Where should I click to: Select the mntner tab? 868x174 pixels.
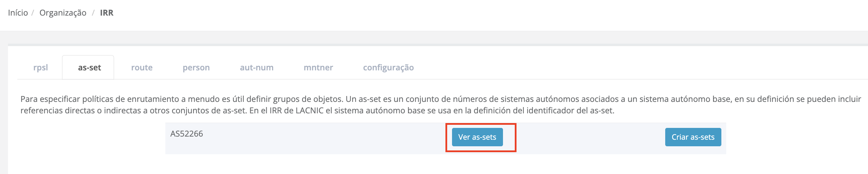[x=318, y=68]
